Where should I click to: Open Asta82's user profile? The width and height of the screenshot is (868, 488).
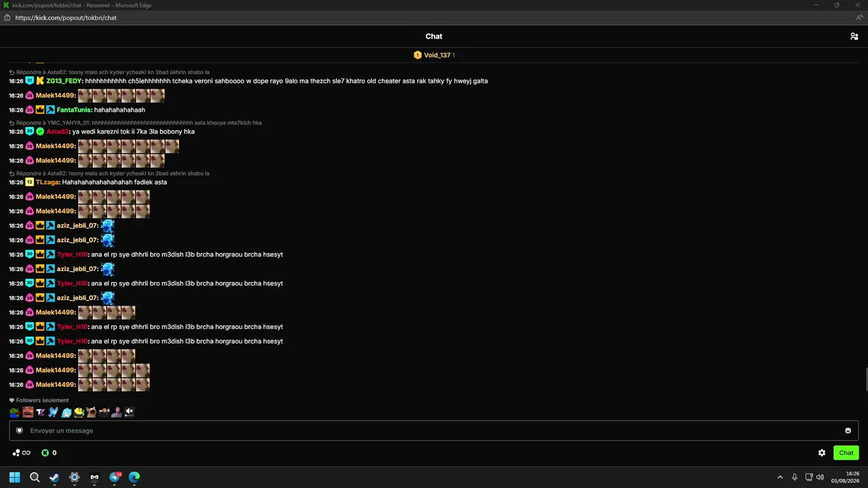click(x=58, y=131)
